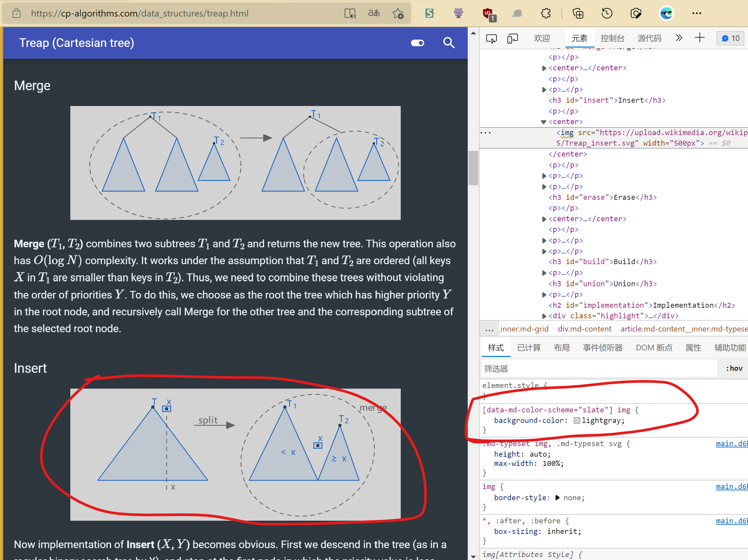This screenshot has height=560, width=748.
Task: Open the read aloud icon in address bar
Action: 350,14
